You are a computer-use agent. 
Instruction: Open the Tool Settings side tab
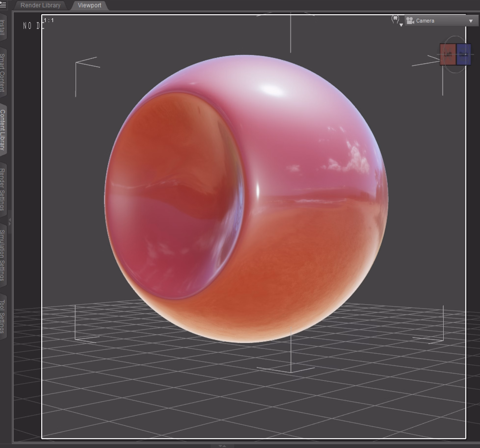pyautogui.click(x=2, y=316)
